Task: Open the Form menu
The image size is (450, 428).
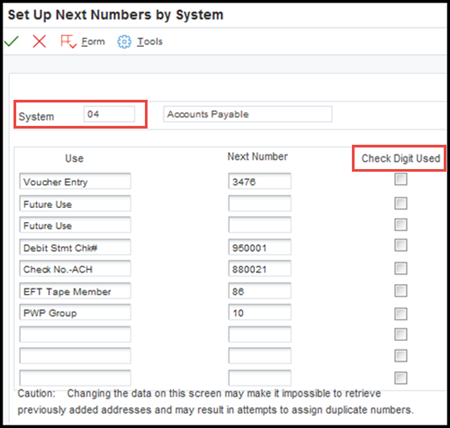Action: (x=93, y=42)
